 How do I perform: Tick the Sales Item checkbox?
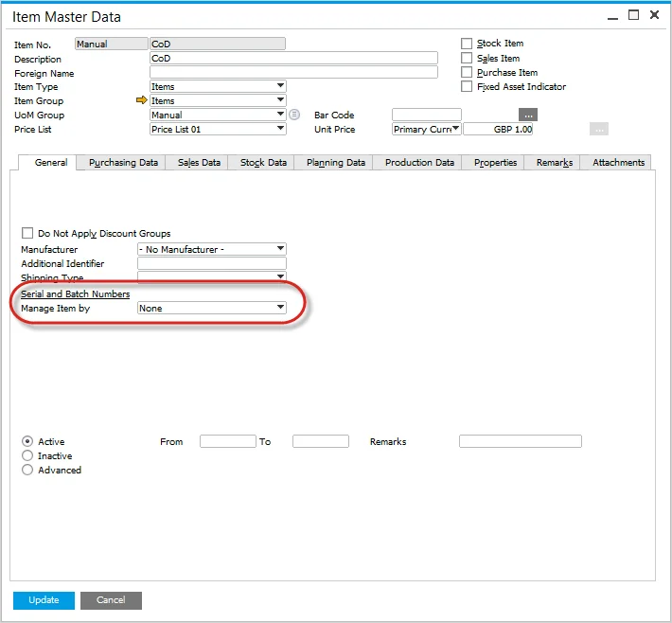[x=467, y=59]
